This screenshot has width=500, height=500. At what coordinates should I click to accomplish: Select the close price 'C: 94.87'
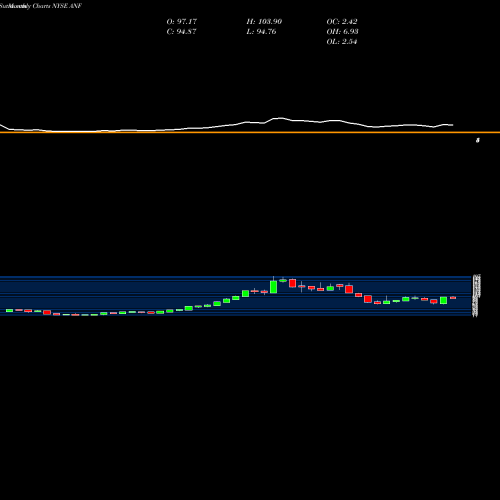pyautogui.click(x=181, y=31)
